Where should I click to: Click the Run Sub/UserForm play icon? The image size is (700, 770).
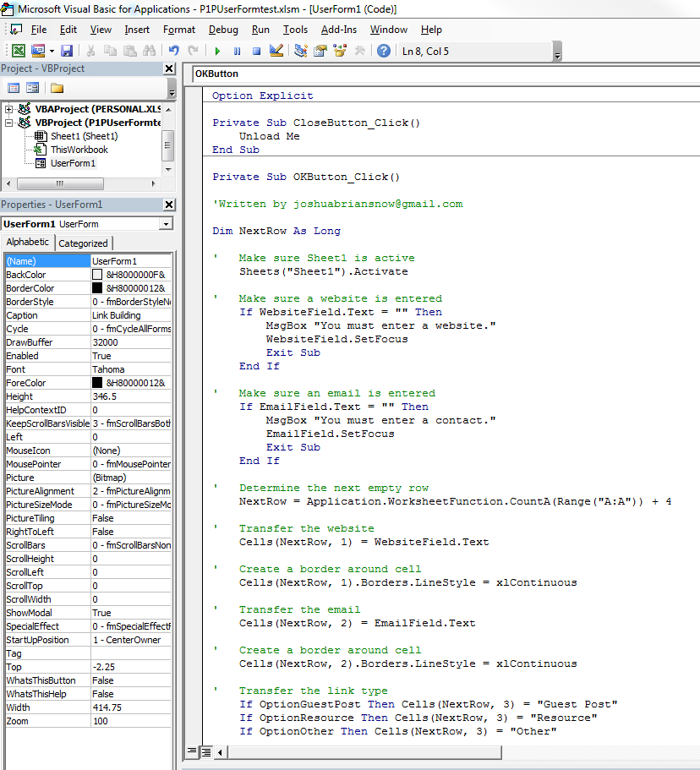point(217,51)
